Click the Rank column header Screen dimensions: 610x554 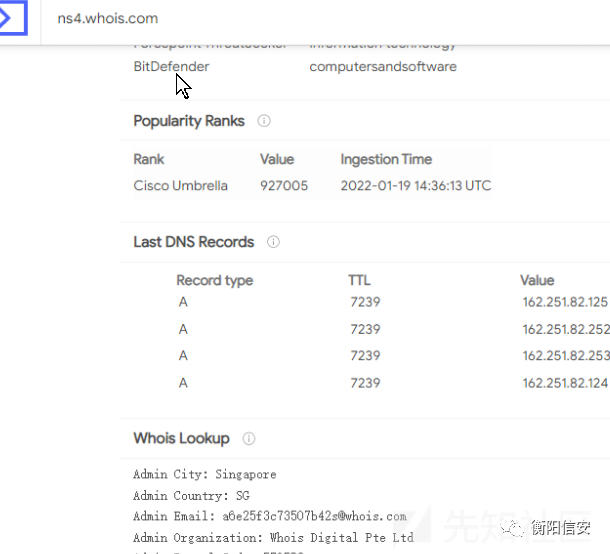click(149, 159)
